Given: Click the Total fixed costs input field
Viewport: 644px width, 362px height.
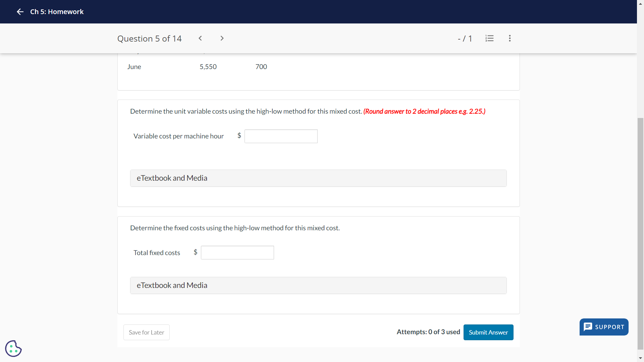Looking at the screenshot, I should [x=237, y=252].
